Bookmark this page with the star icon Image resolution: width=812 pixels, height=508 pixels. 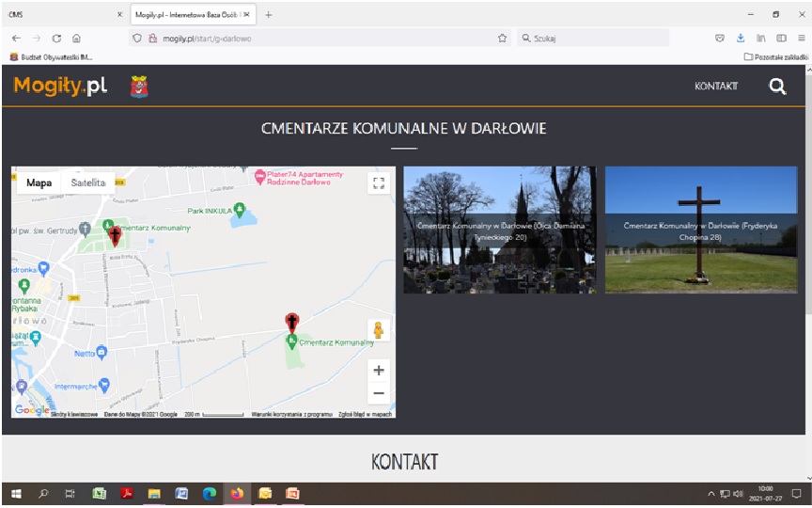point(502,39)
